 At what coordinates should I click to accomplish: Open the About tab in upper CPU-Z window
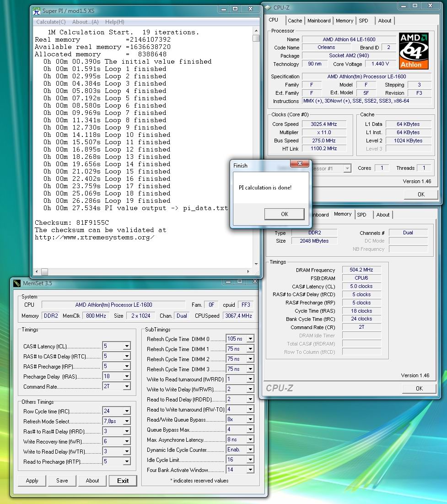(385, 21)
